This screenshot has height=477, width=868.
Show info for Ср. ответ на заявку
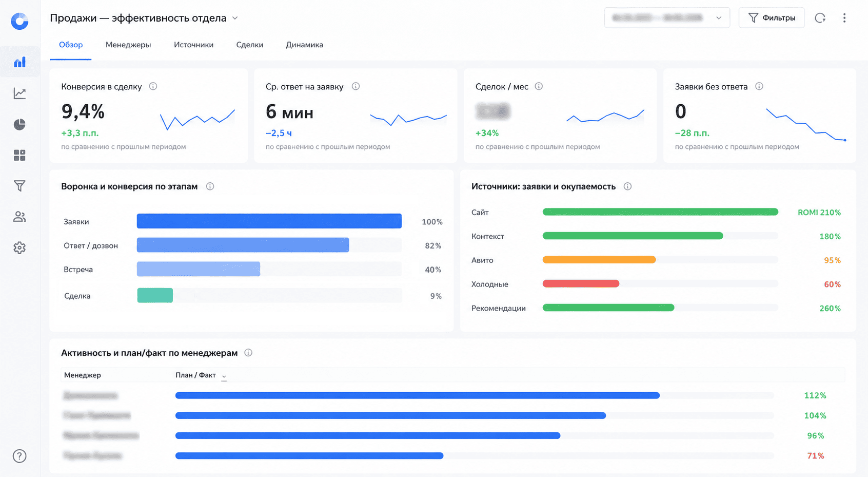tap(356, 86)
